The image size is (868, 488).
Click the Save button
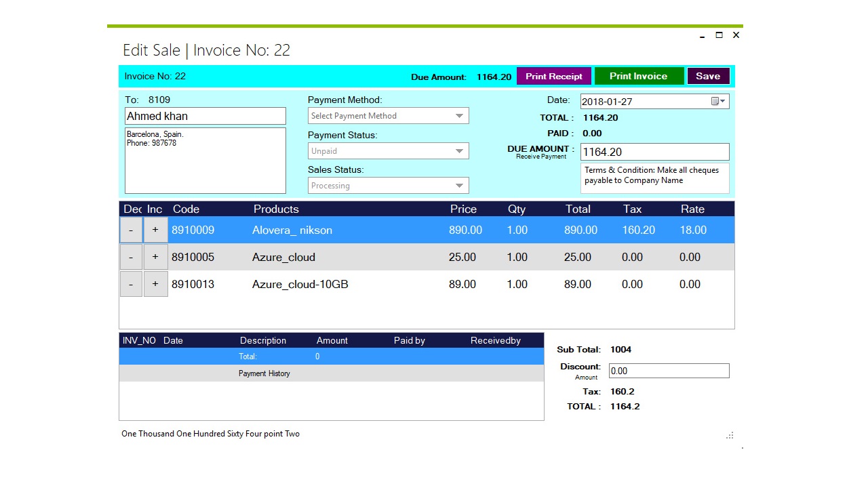tap(708, 76)
